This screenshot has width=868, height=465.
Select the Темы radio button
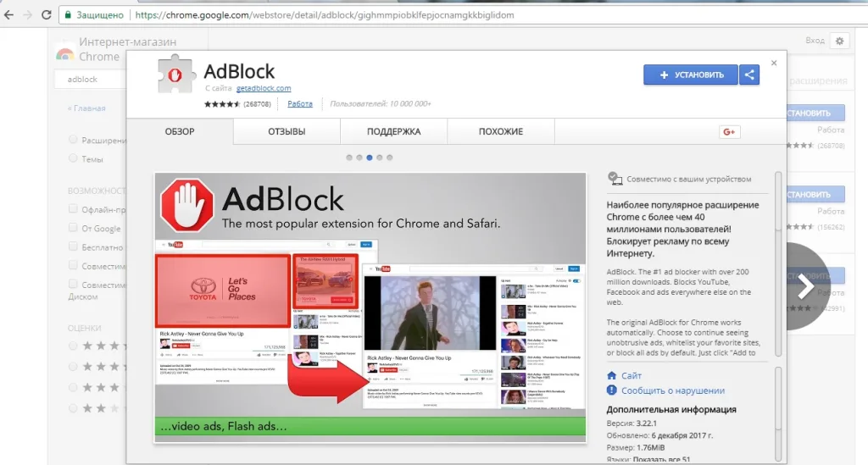[73, 158]
